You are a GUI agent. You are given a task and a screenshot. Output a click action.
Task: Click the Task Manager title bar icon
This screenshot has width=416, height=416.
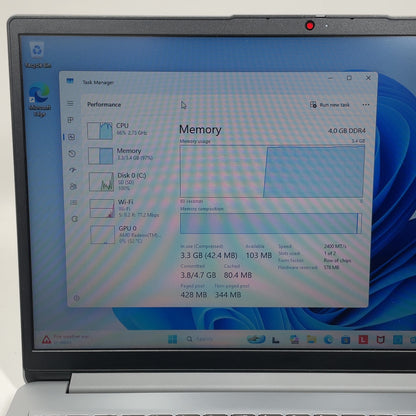pyautogui.click(x=70, y=81)
